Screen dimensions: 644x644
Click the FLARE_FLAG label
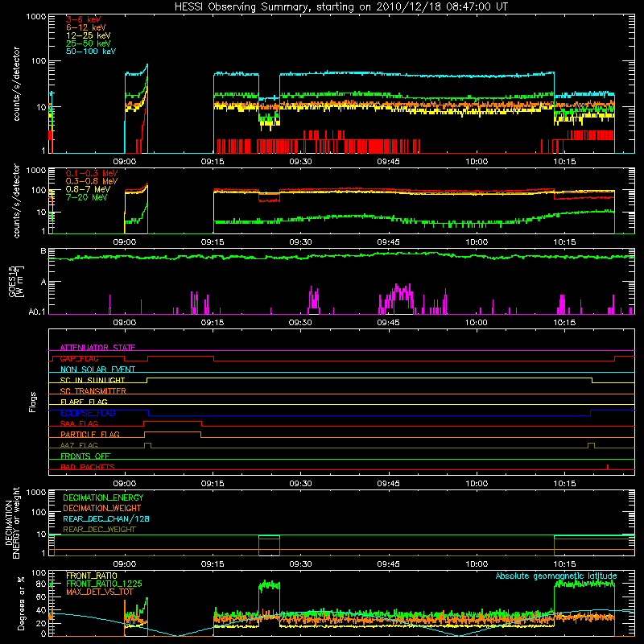84,402
